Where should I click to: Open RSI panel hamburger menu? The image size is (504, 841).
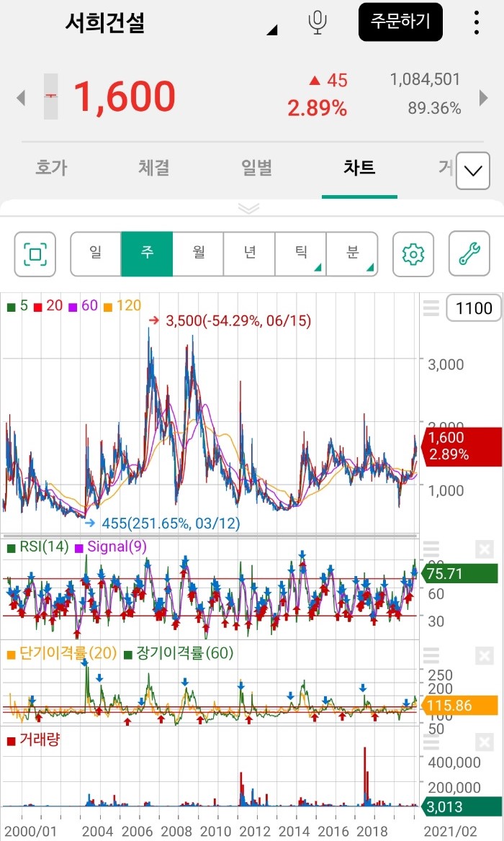431,549
